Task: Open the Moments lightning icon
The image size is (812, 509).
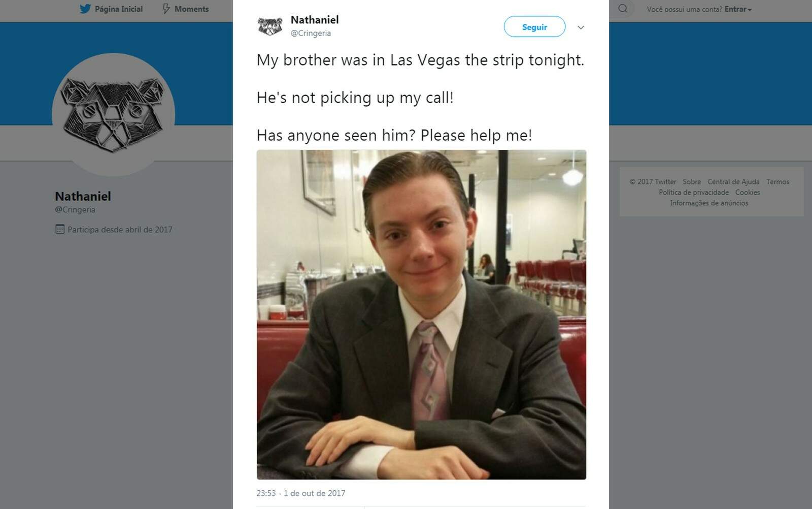Action: click(166, 9)
